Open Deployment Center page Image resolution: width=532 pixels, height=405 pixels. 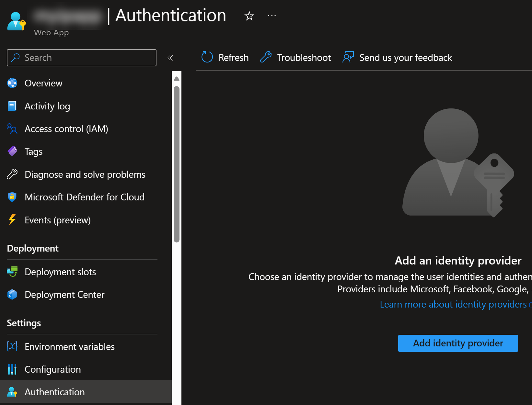[x=64, y=295]
